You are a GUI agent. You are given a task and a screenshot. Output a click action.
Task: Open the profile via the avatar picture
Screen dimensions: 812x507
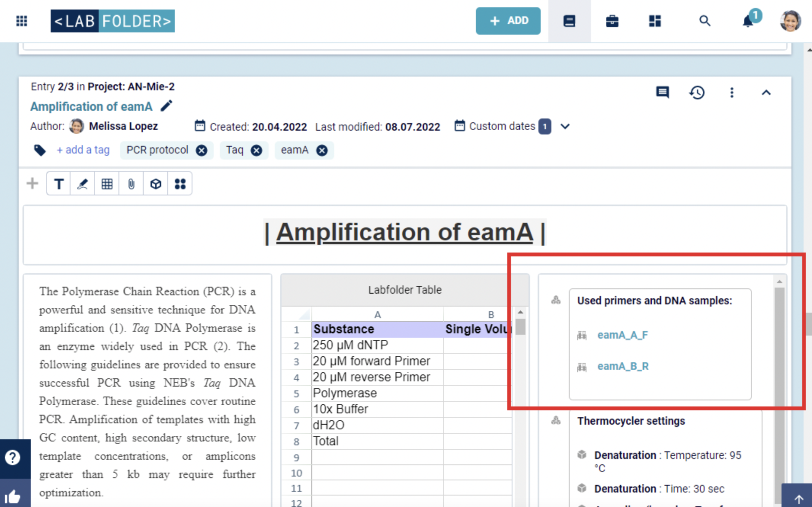(x=790, y=21)
